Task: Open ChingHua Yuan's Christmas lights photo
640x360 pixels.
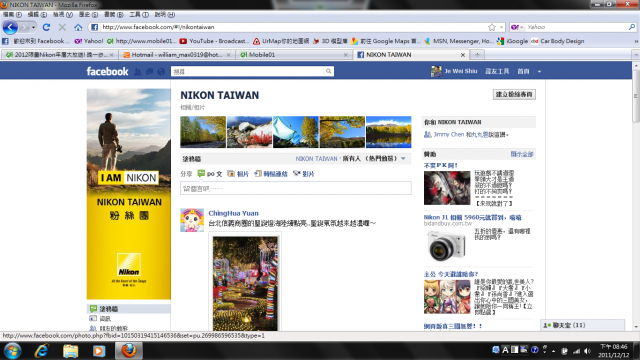Action: click(245, 283)
